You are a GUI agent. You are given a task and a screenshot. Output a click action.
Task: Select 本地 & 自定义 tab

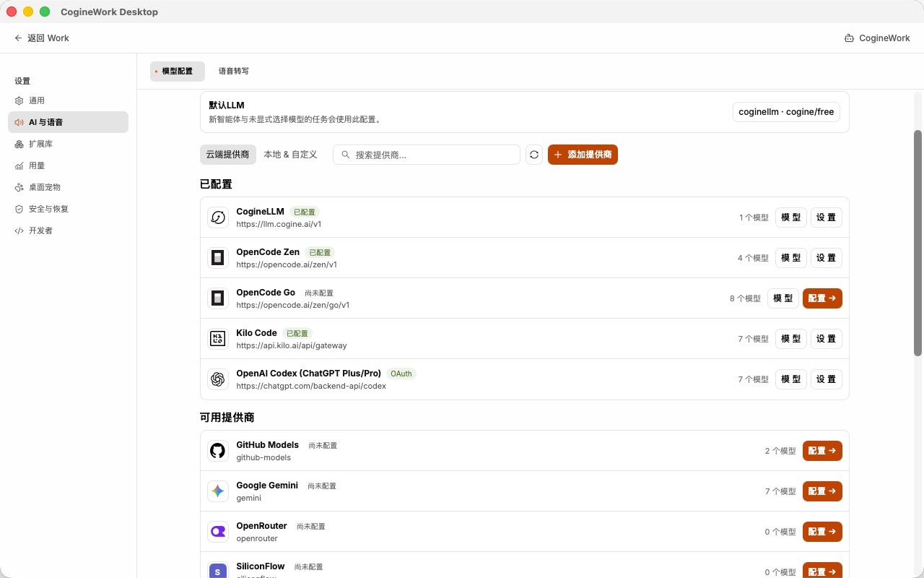point(290,155)
